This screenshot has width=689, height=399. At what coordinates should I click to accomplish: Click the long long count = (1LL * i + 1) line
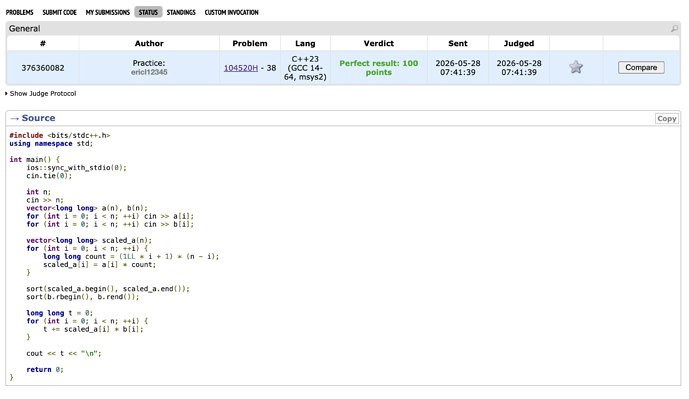131,257
